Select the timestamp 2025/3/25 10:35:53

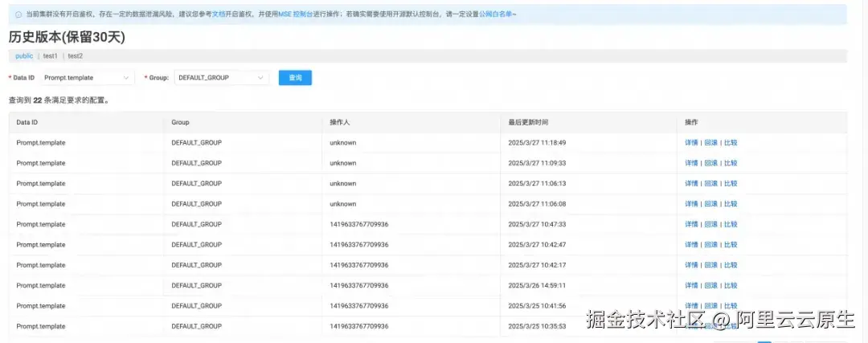tap(537, 326)
